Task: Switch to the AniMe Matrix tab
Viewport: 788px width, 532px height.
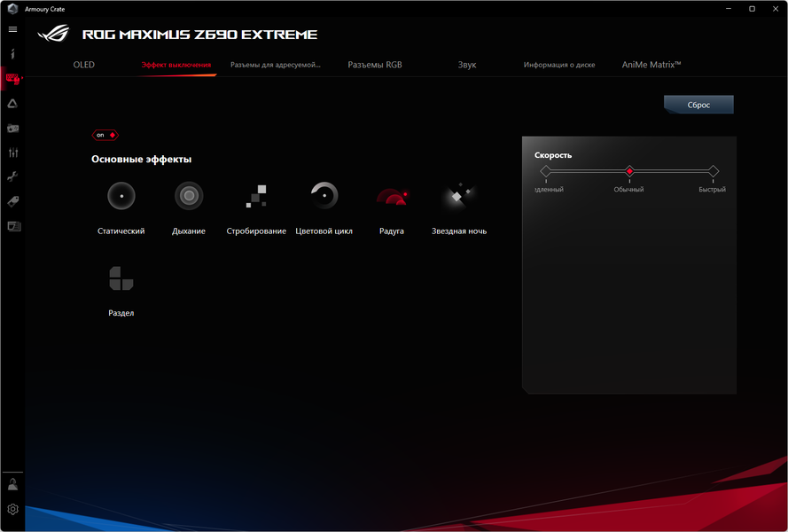Action: 651,65
